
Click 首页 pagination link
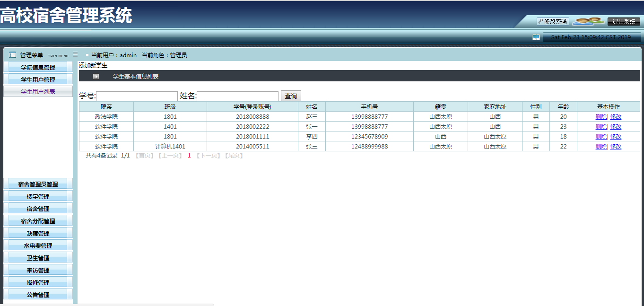click(x=145, y=156)
